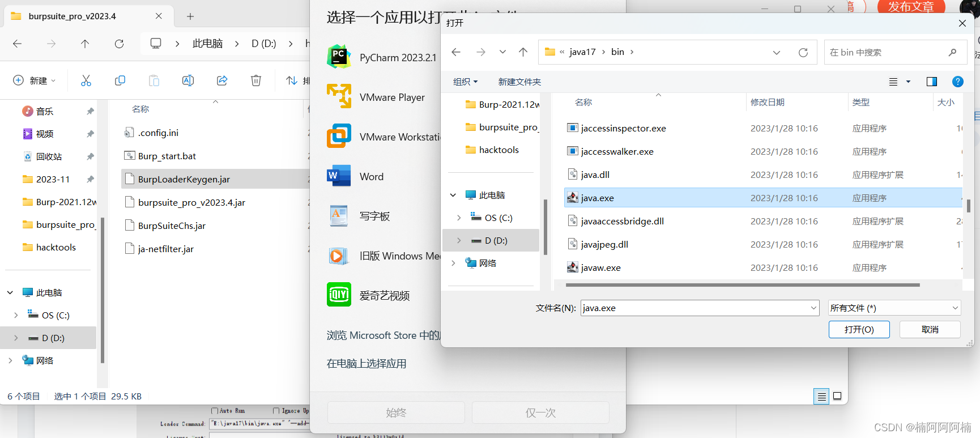Click the 打开(O) button
Image resolution: width=980 pixels, height=438 pixels.
(859, 329)
